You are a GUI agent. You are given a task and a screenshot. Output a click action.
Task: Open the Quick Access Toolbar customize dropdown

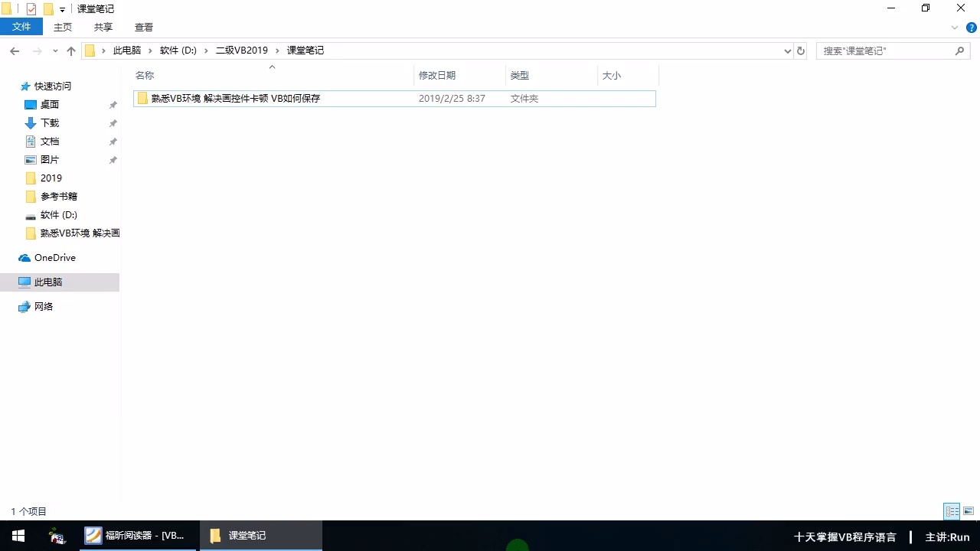tap(61, 8)
